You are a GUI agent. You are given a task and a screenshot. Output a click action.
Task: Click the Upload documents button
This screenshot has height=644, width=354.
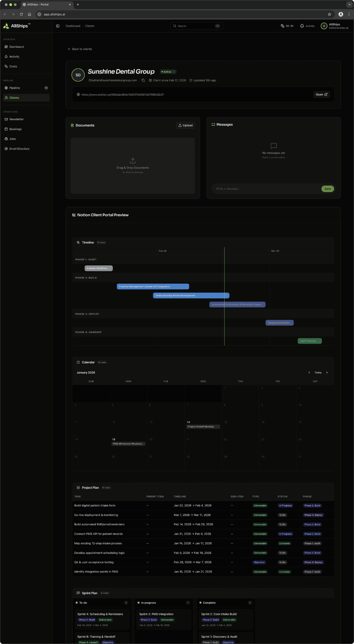(x=186, y=125)
